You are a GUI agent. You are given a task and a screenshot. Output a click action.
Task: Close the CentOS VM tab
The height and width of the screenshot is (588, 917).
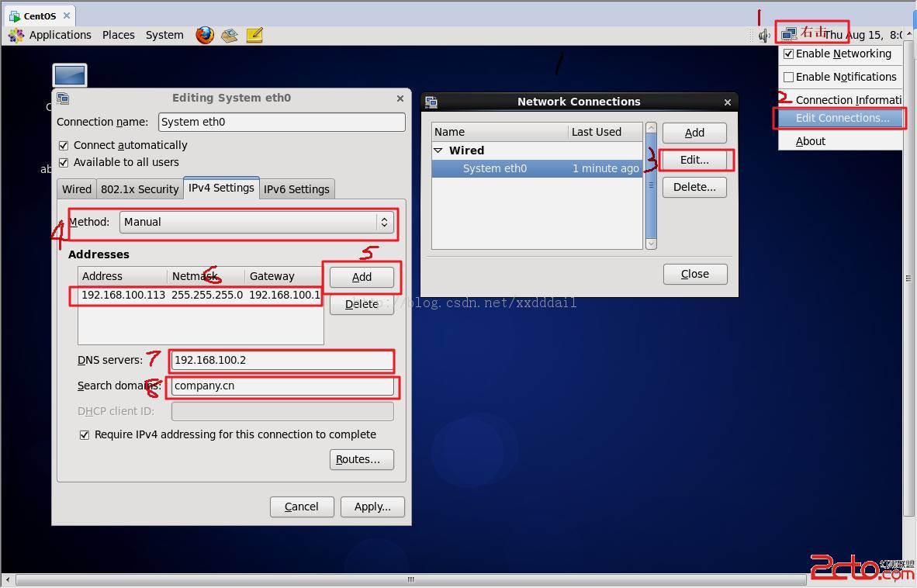point(67,16)
